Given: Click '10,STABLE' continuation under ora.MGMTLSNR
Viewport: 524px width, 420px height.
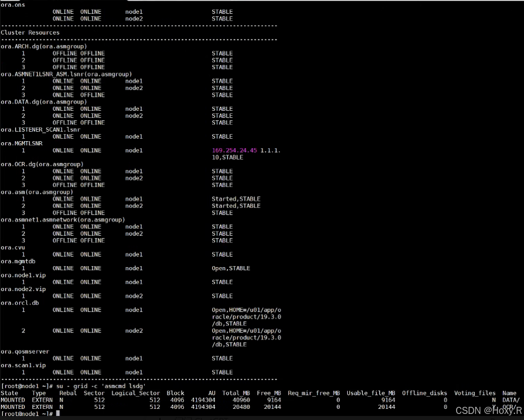Looking at the screenshot, I should click(228, 157).
